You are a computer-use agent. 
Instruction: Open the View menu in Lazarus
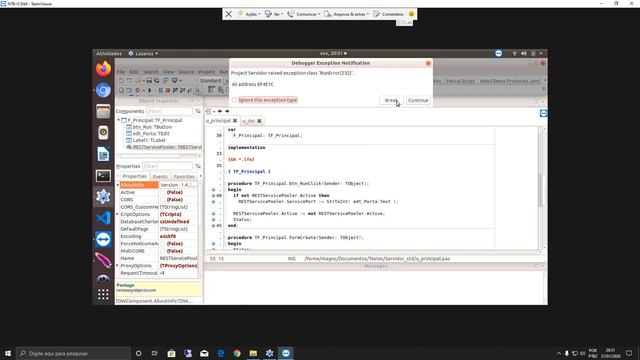(x=168, y=72)
